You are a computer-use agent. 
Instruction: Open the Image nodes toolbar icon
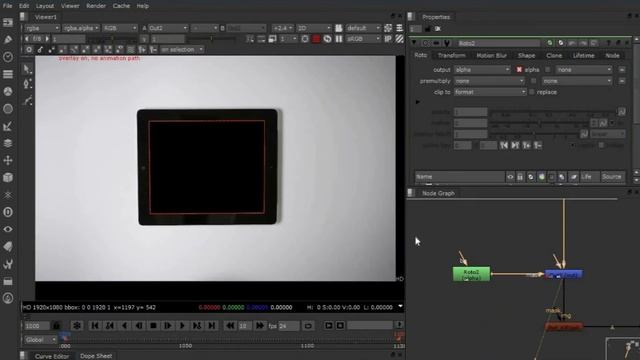(8, 22)
